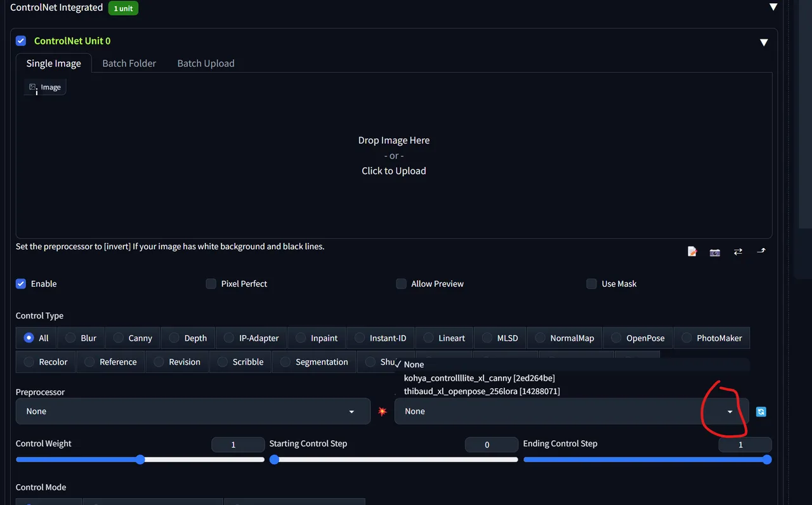The height and width of the screenshot is (505, 812).
Task: Pick thibaud_xl_openpose_256lora model option
Action: pos(572,391)
